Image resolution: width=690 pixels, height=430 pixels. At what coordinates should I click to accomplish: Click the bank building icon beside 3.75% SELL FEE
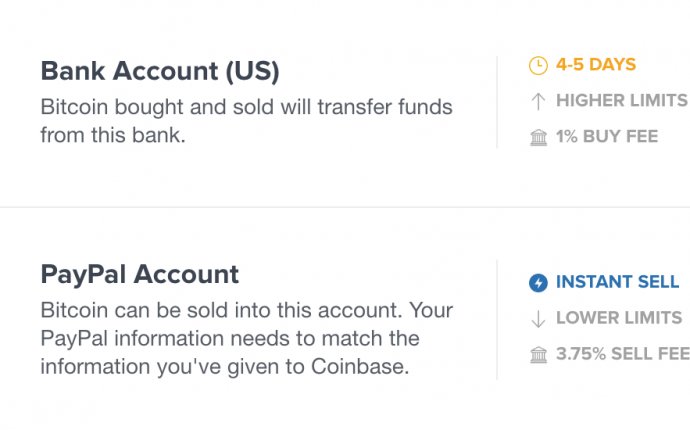(x=538, y=355)
